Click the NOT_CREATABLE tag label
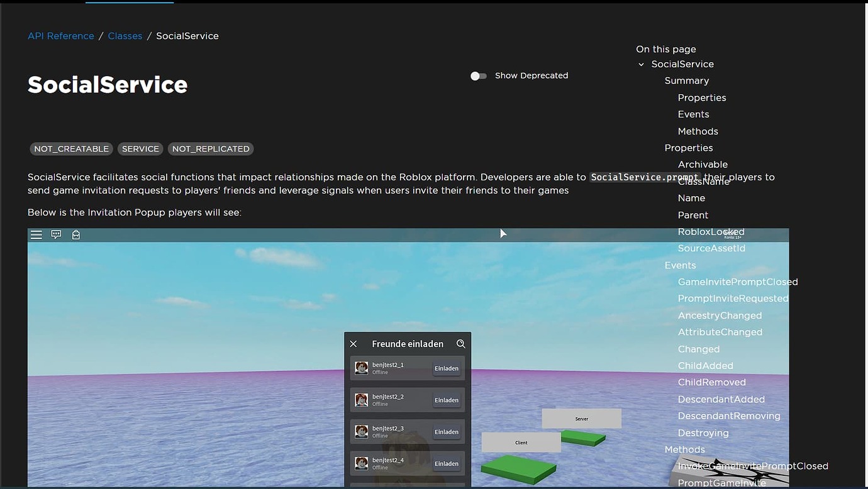The image size is (868, 489). click(x=71, y=148)
